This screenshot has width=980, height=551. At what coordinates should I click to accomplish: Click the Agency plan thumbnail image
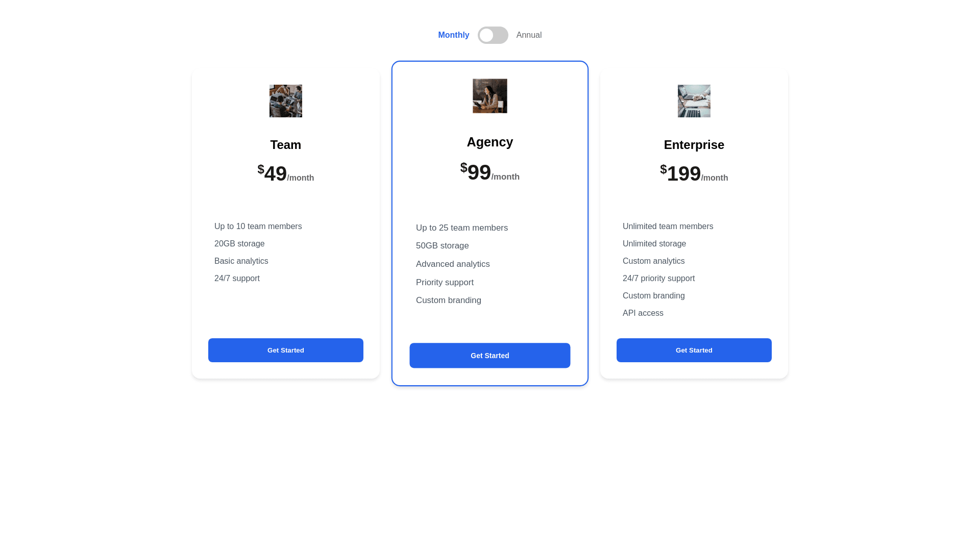(489, 96)
